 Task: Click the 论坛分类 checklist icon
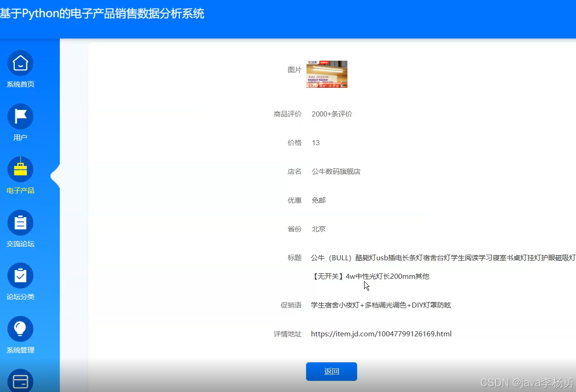[x=20, y=276]
